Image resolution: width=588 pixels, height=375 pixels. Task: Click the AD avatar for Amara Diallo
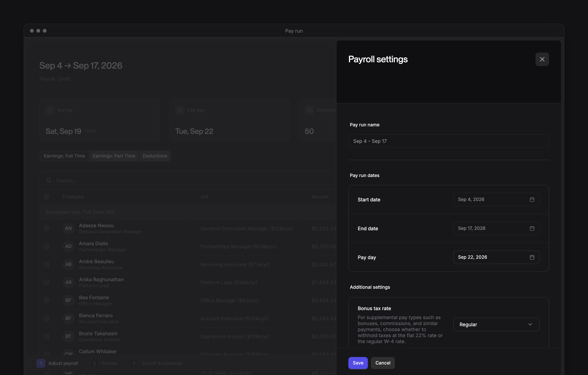68,246
